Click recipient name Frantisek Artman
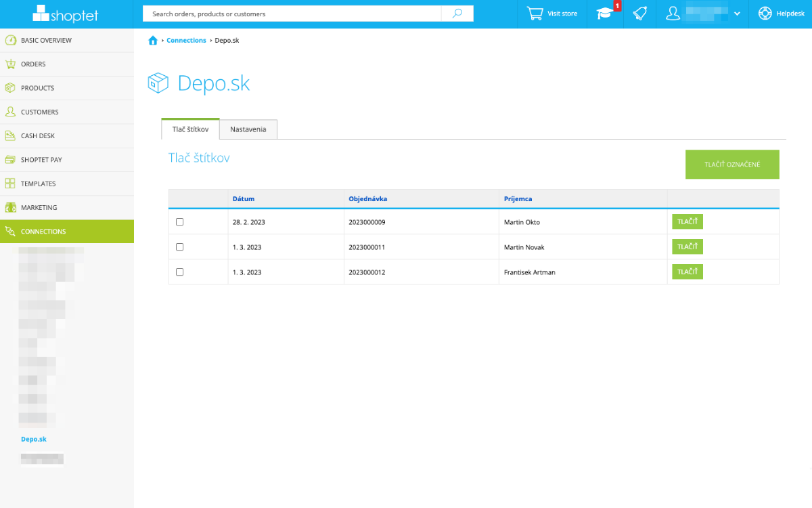Viewport: 812px width, 508px height. 530,272
